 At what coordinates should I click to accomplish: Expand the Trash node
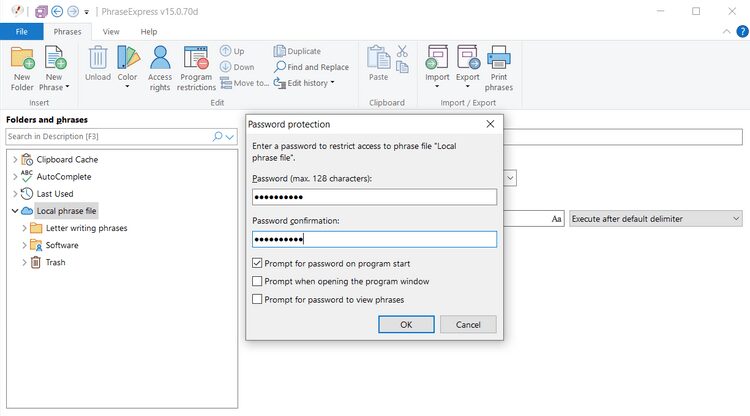tap(24, 263)
